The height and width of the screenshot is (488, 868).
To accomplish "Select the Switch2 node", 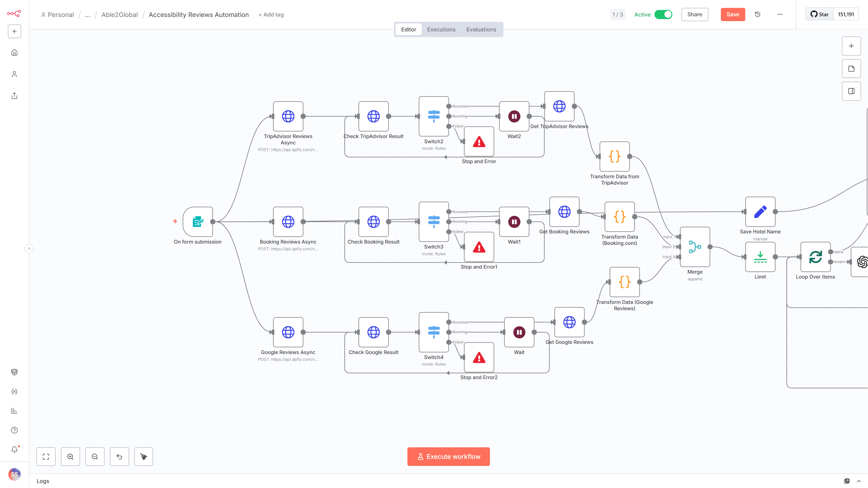I will pyautogui.click(x=434, y=116).
